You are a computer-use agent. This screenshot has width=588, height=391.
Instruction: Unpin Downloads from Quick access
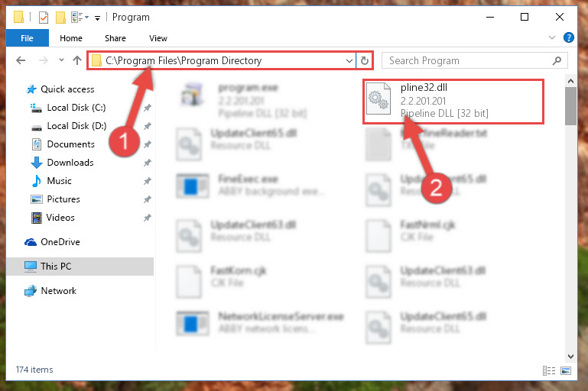(147, 163)
